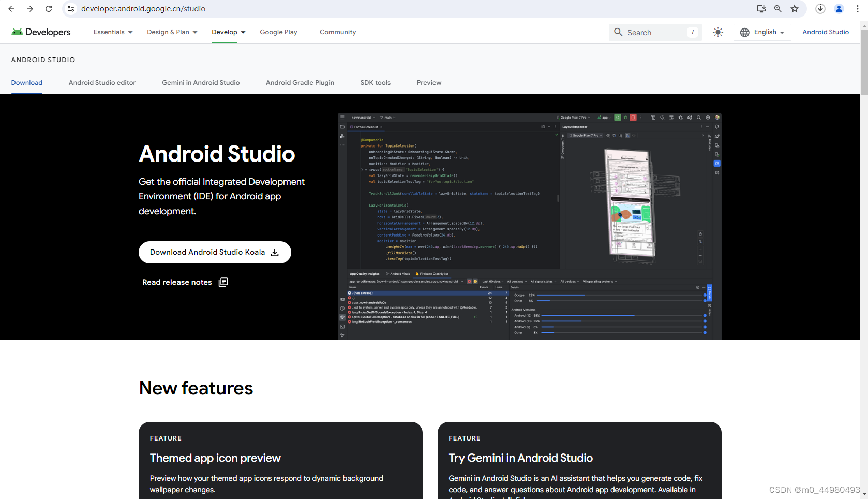868x499 pixels.
Task: Click the globe language icon
Action: (x=745, y=32)
